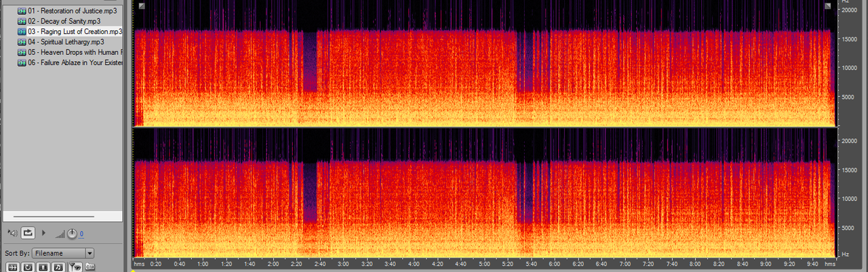Select 05 - Heaven Drops with Human file
Screen dimensions: 868x272
click(69, 52)
